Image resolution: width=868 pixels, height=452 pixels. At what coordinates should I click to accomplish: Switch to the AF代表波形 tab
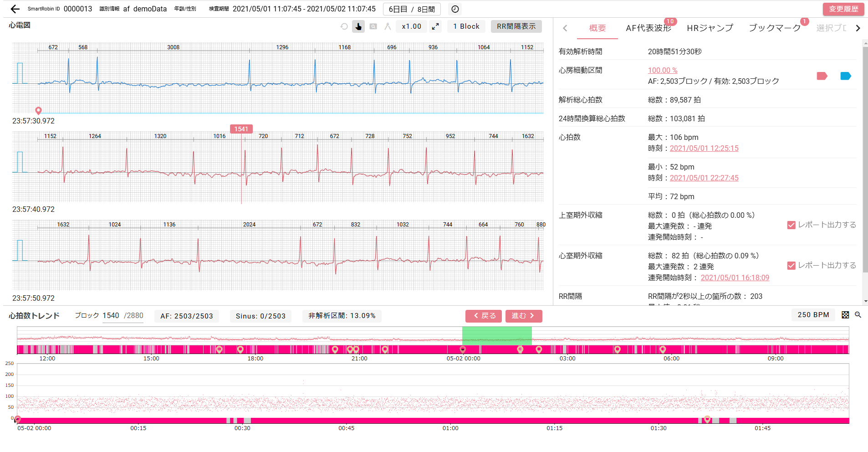pos(648,28)
